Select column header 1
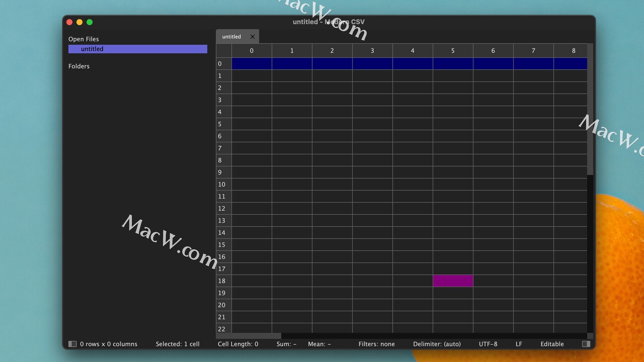The width and height of the screenshot is (644, 362). [292, 51]
